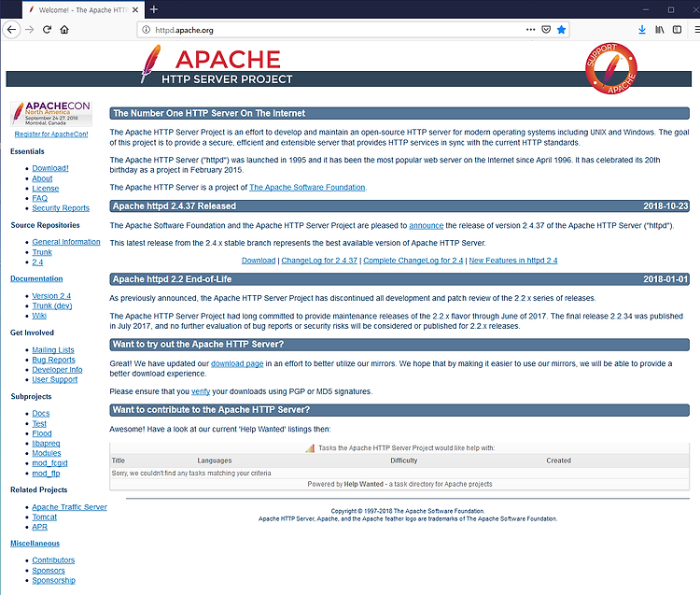Open Complete ChangeLog for 2.4 link

coord(413,261)
